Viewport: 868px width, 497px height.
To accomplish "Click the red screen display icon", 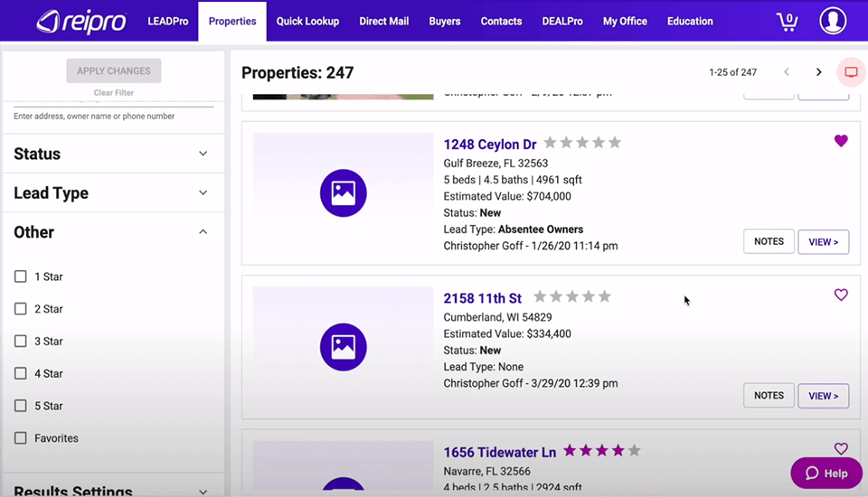I will (851, 72).
